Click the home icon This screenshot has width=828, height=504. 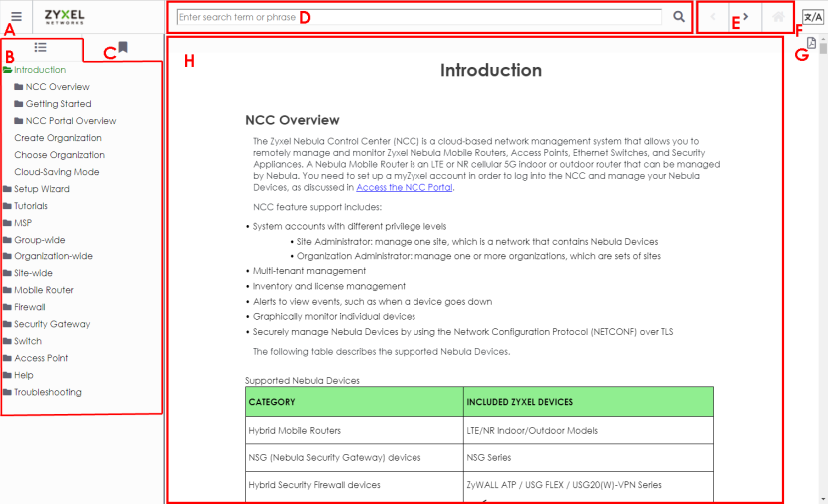click(777, 17)
